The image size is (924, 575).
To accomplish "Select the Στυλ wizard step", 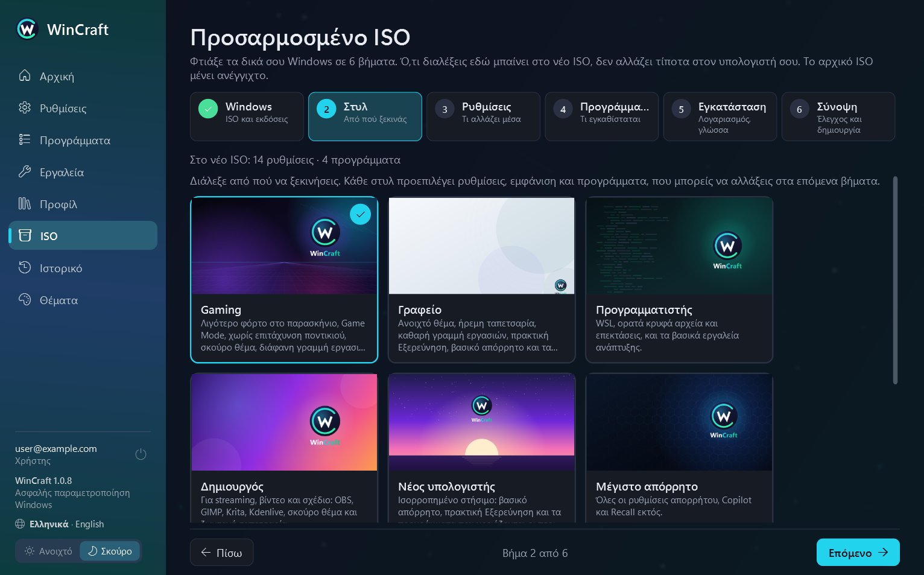I will 365,116.
